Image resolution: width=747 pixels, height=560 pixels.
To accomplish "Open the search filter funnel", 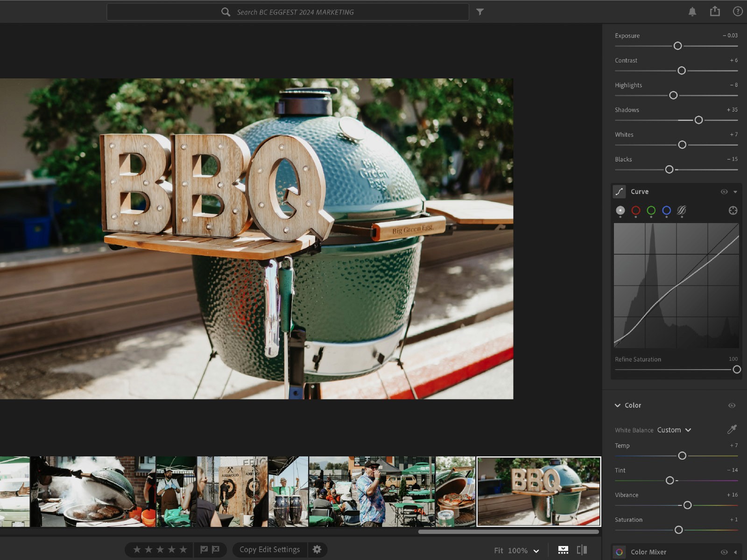I will pos(480,12).
